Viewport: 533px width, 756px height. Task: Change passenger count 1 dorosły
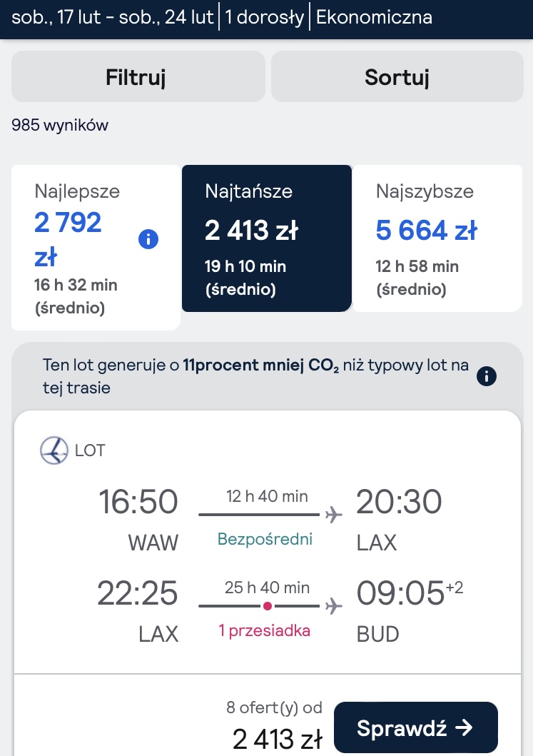(265, 17)
